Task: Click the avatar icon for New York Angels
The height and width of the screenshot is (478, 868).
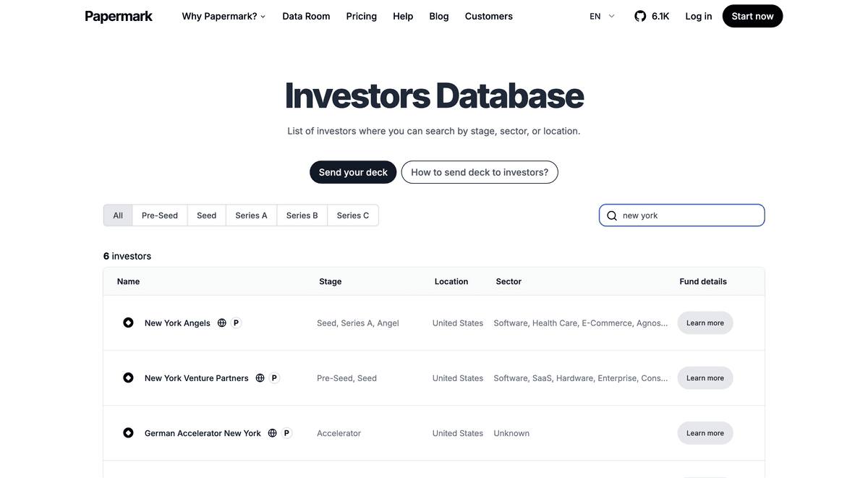Action: tap(128, 323)
